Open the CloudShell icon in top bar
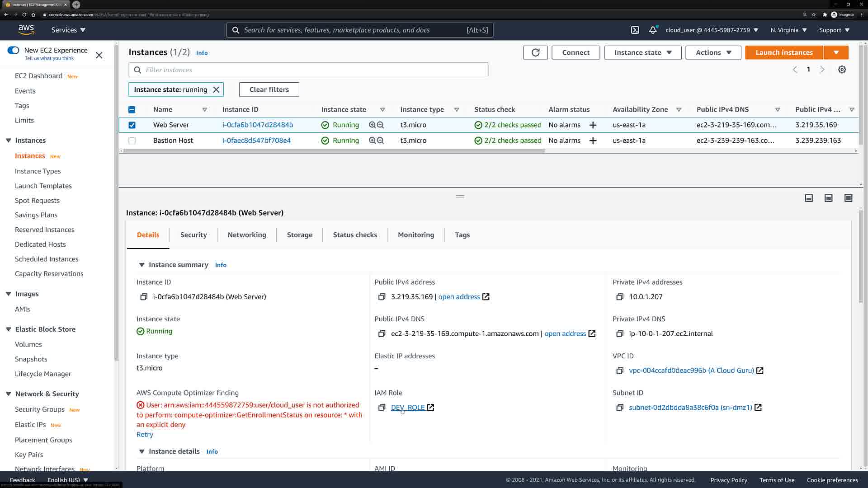 (635, 30)
